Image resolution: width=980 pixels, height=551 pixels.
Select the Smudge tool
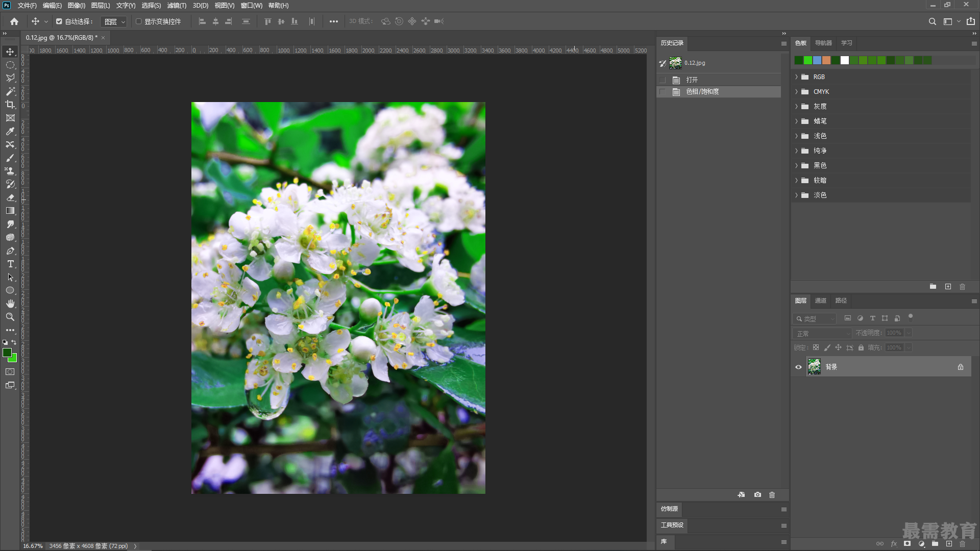[10, 224]
